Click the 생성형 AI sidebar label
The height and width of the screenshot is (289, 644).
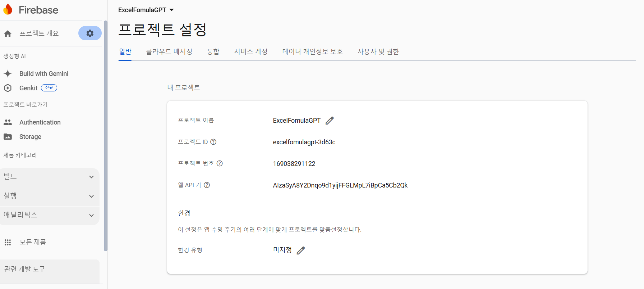pos(14,56)
